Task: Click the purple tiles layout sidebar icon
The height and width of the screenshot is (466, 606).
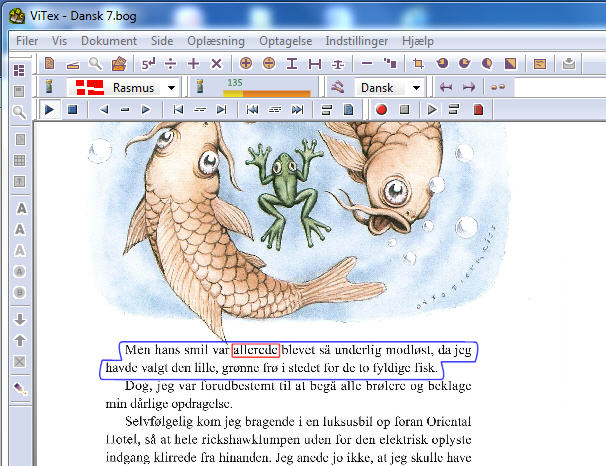Action: click(19, 70)
